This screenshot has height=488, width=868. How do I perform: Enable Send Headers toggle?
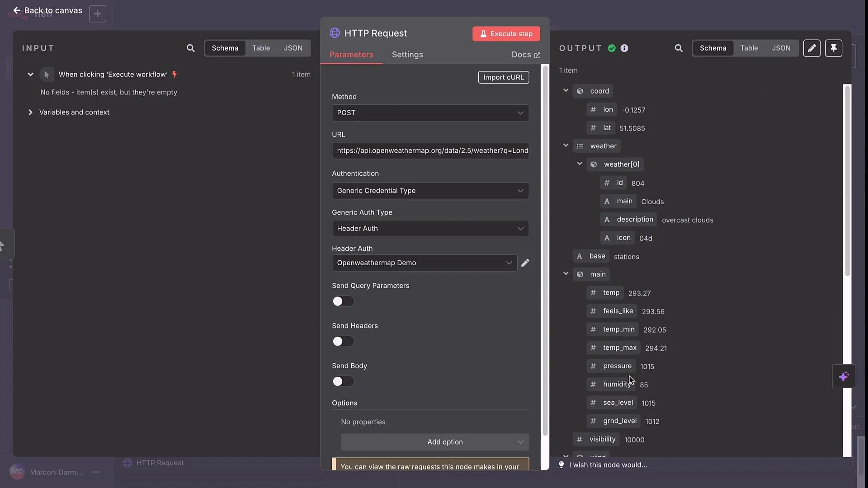(343, 342)
